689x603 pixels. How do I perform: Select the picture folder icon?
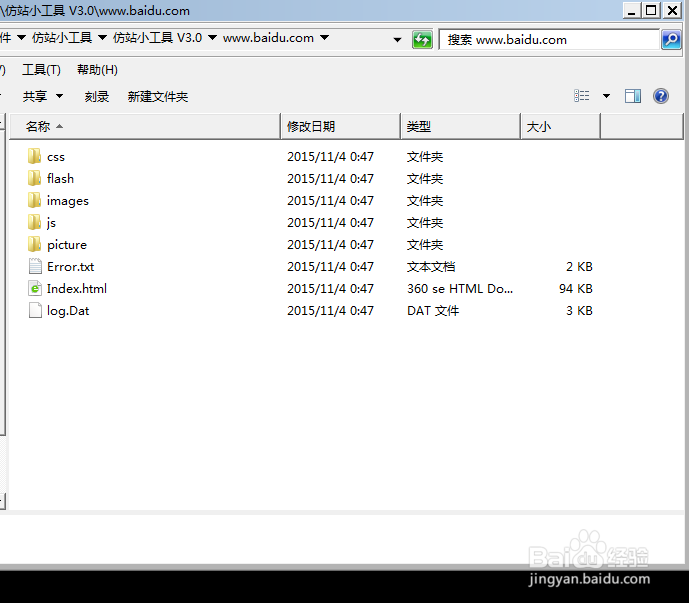34,244
